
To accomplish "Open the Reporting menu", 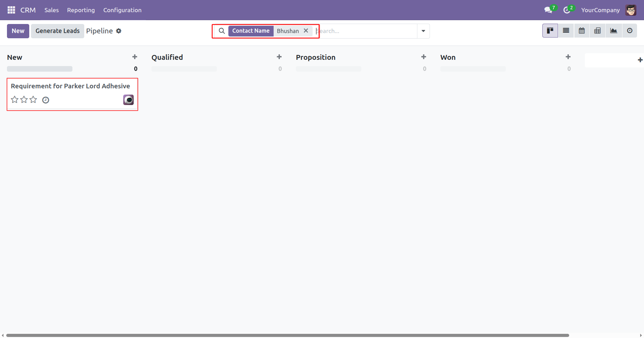I will tap(81, 10).
